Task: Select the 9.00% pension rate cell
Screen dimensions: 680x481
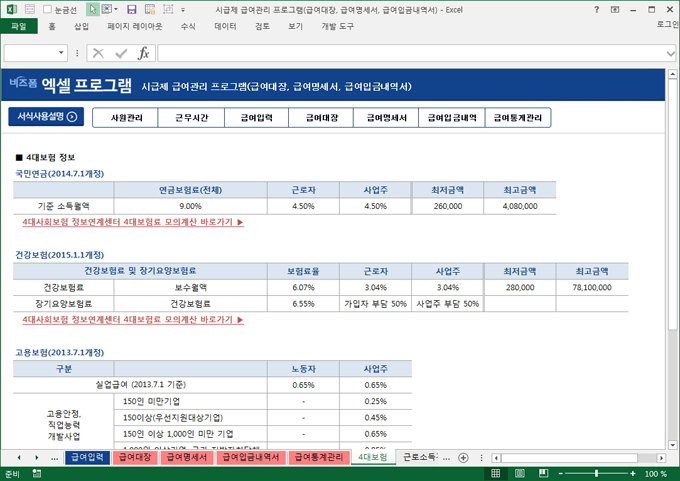Action: click(190, 206)
